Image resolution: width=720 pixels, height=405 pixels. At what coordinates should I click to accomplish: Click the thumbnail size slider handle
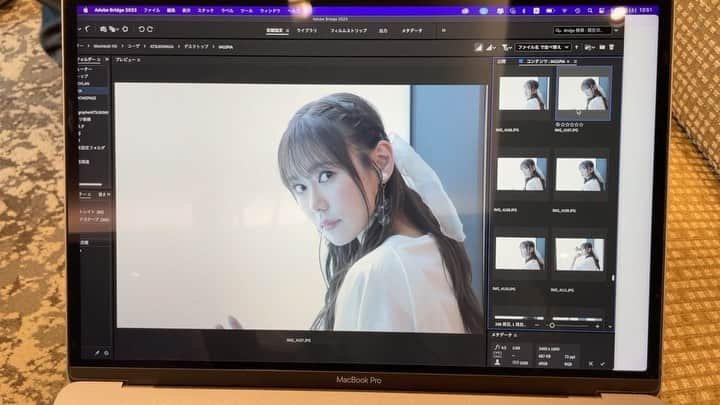tap(552, 325)
